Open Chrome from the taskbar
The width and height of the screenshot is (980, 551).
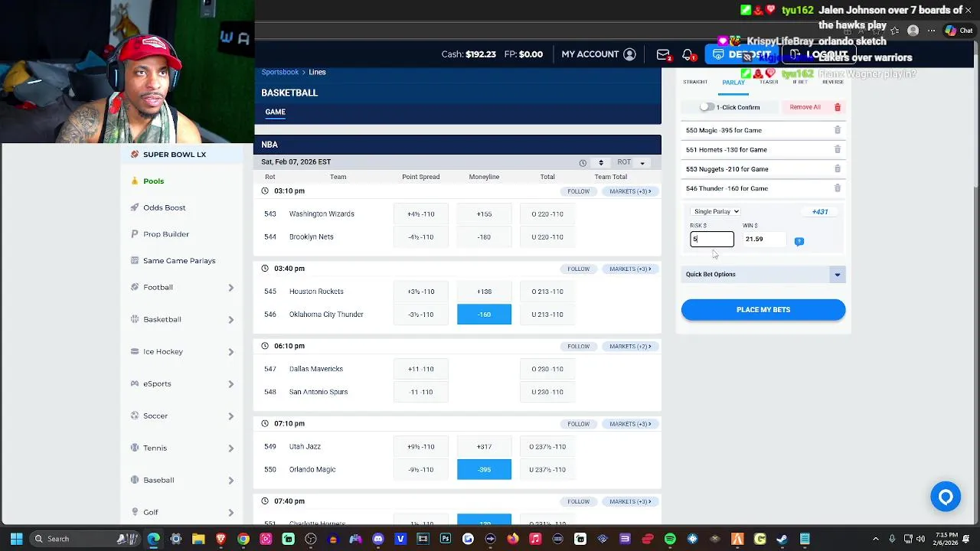(x=243, y=539)
